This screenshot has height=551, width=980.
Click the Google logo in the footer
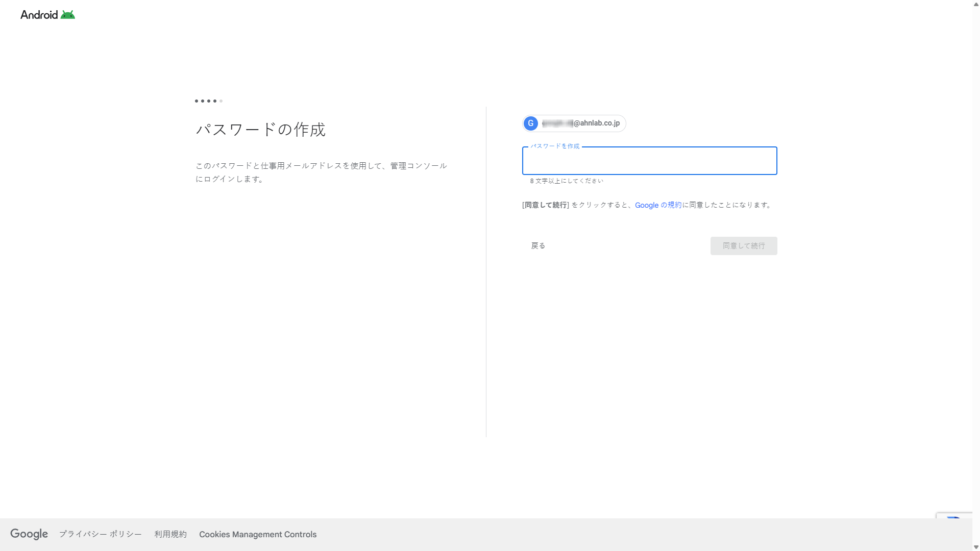29,534
